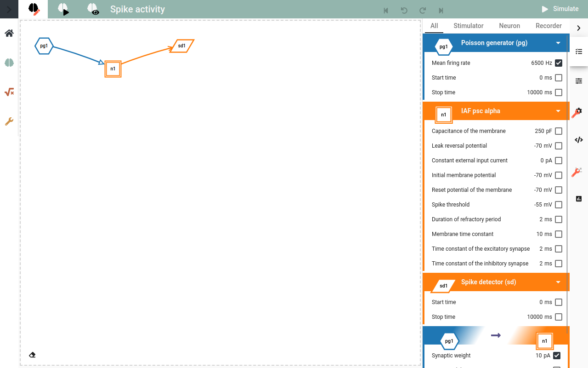
Task: Collapse the right controller panel chevron
Action: click(579, 28)
